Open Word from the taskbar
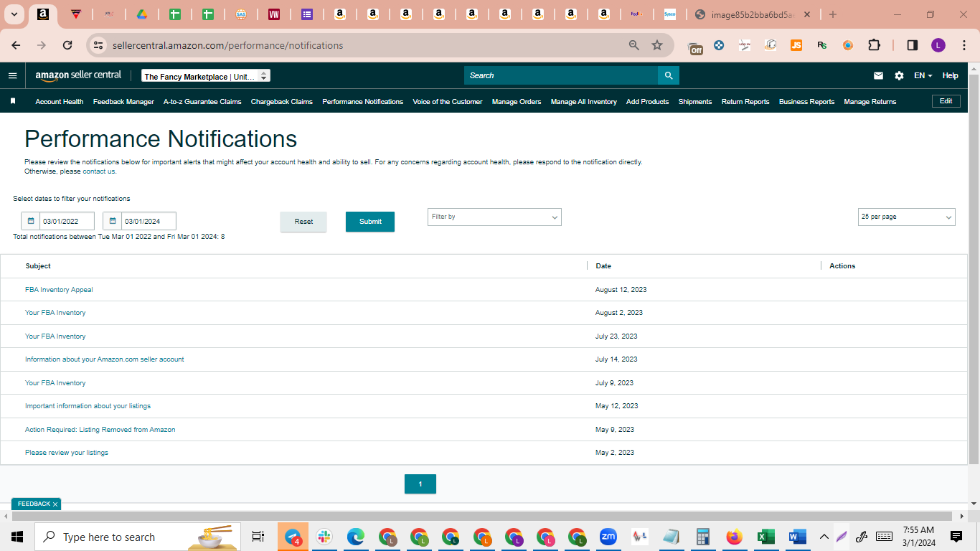 pos(796,537)
